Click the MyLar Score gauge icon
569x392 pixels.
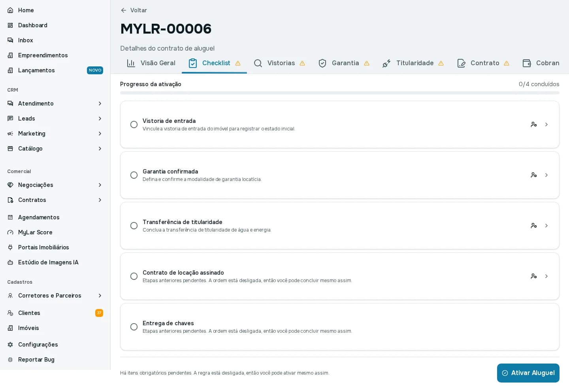click(x=10, y=232)
